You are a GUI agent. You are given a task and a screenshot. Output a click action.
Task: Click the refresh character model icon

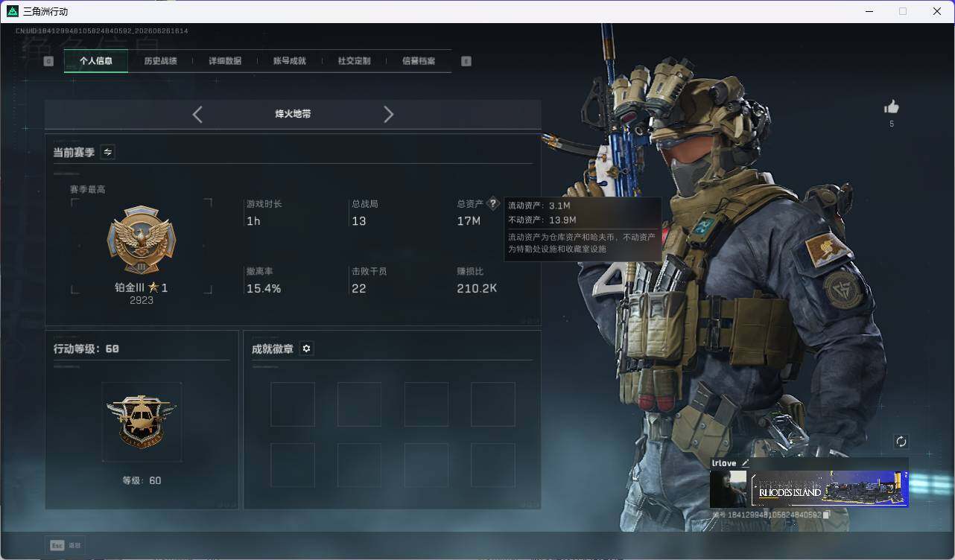coord(901,442)
